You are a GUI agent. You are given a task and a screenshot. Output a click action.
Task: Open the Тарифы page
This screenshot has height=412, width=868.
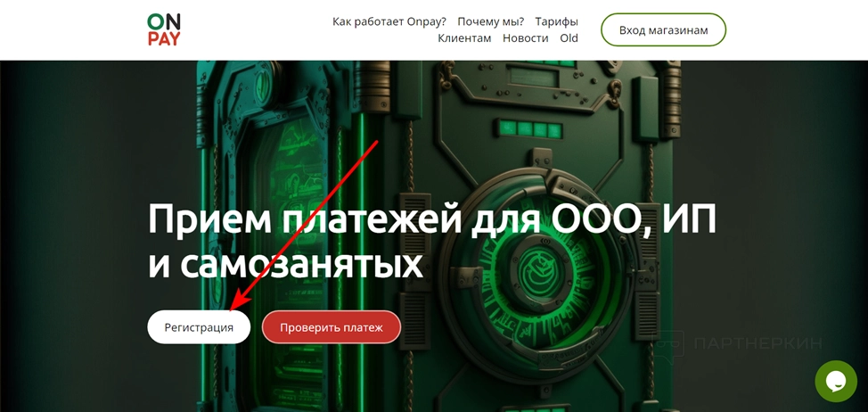(556, 21)
